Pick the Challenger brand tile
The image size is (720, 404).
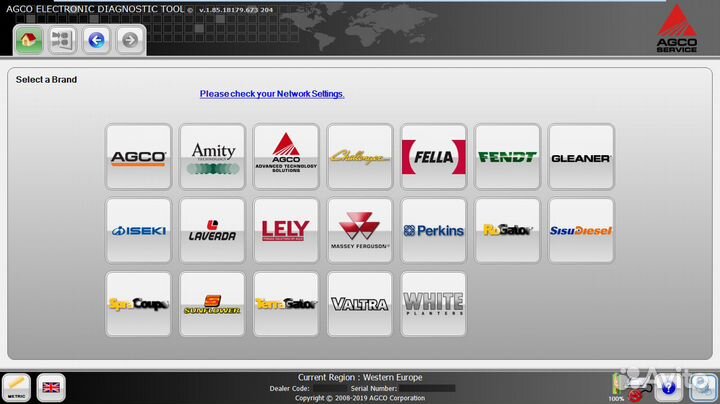coord(360,157)
